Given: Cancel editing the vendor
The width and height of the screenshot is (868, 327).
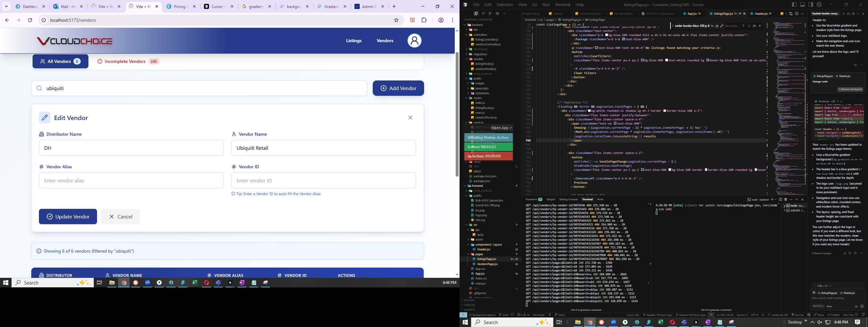Looking at the screenshot, I should 120,217.
